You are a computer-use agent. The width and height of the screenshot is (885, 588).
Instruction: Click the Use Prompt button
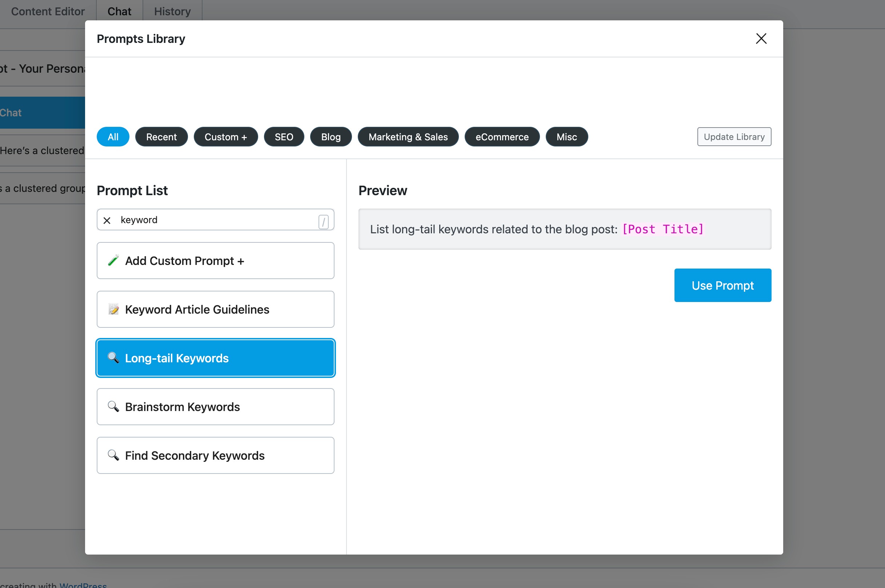pos(722,286)
